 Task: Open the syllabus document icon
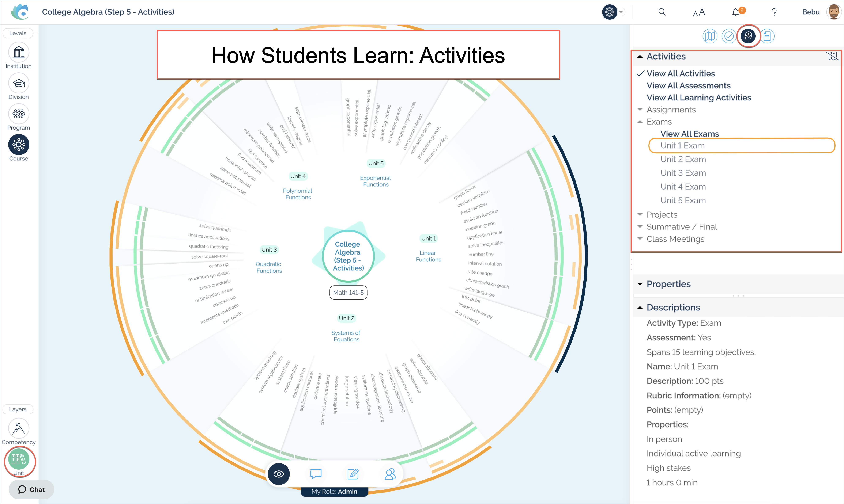click(768, 36)
